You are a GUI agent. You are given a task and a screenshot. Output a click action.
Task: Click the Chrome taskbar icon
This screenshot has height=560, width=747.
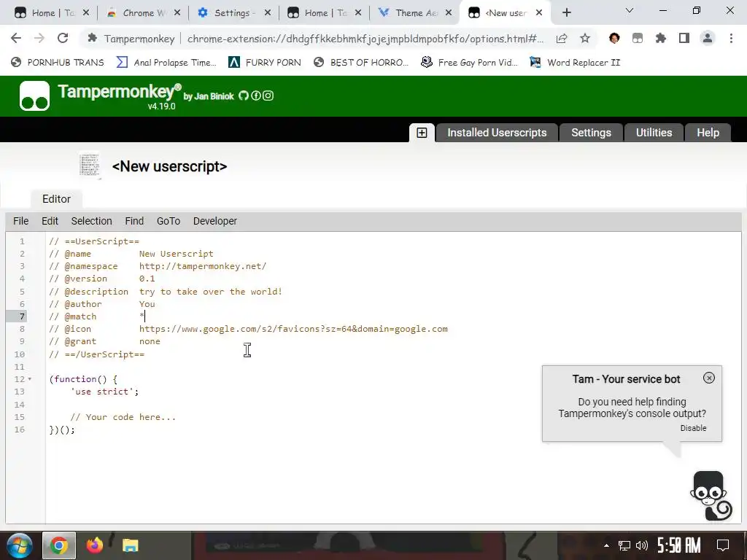tap(58, 545)
